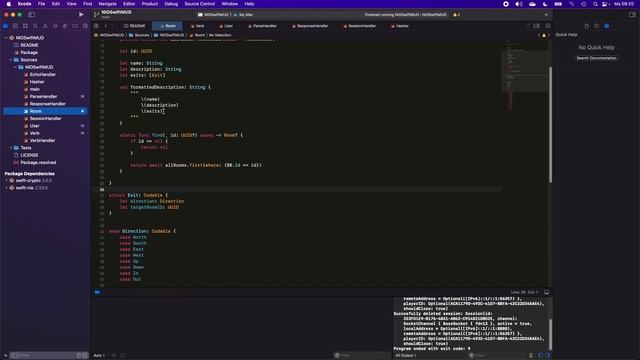Click the code minimap overview
This screenshot has width=640, height=360.
click(x=524, y=76)
